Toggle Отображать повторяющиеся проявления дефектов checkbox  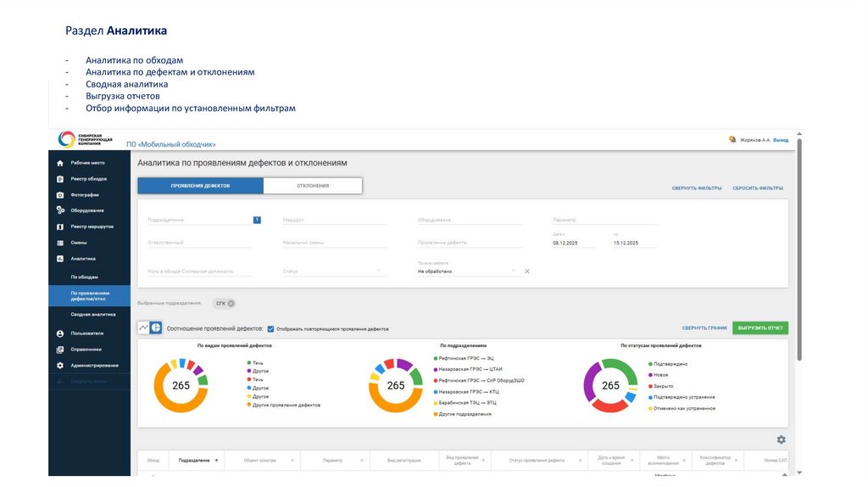tap(270, 328)
